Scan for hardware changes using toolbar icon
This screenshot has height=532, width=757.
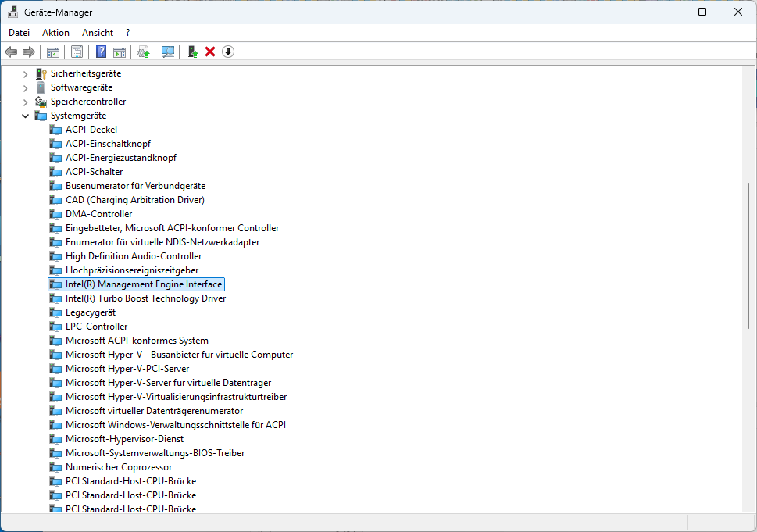click(x=168, y=52)
